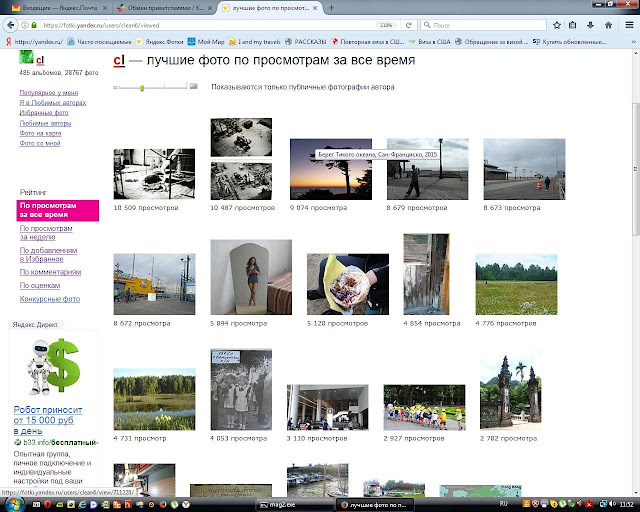Show more bookmarks with the chevron
Screen dimensions: 640x512
click(x=633, y=42)
